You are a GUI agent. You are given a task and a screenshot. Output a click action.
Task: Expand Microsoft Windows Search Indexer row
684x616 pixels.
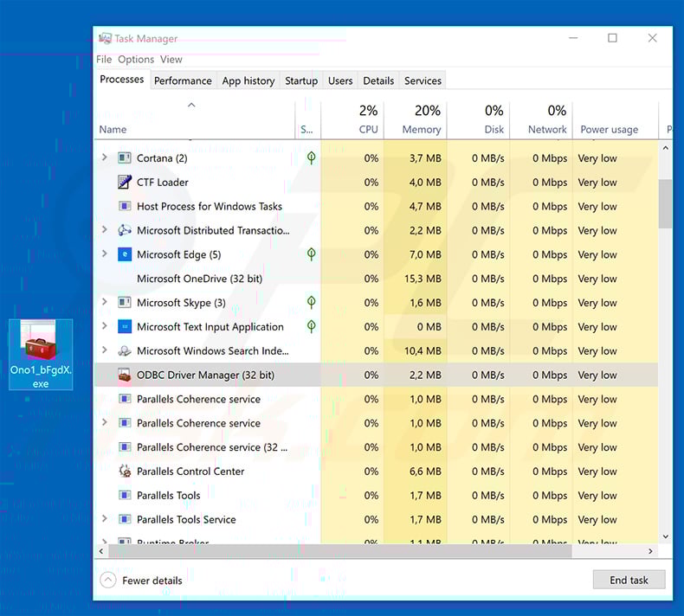[104, 350]
